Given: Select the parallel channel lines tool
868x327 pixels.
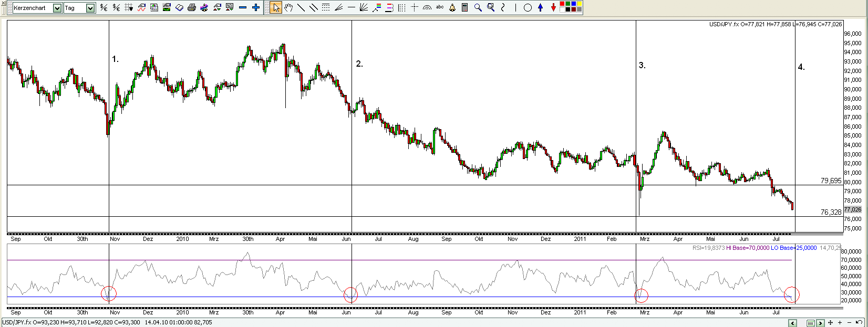Looking at the screenshot, I should (314, 7).
